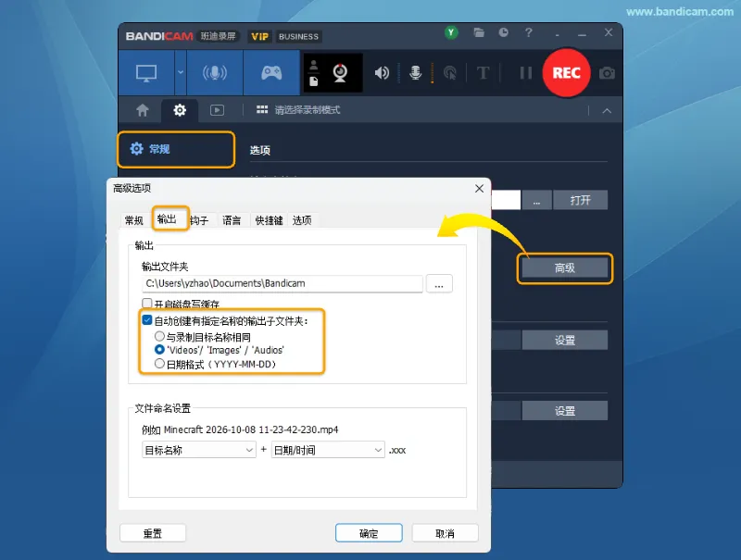Viewport: 741px width, 560px height.
Task: Toggle text overlay T icon
Action: 483,73
